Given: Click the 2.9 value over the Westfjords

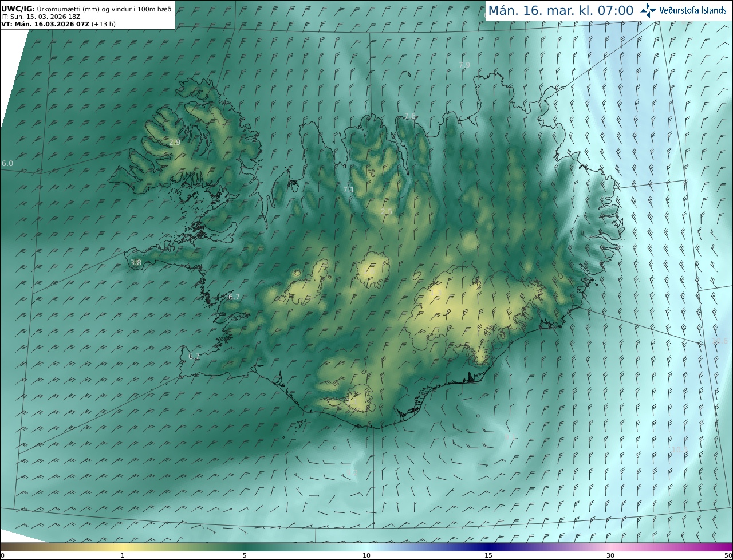Looking at the screenshot, I should pyautogui.click(x=175, y=142).
